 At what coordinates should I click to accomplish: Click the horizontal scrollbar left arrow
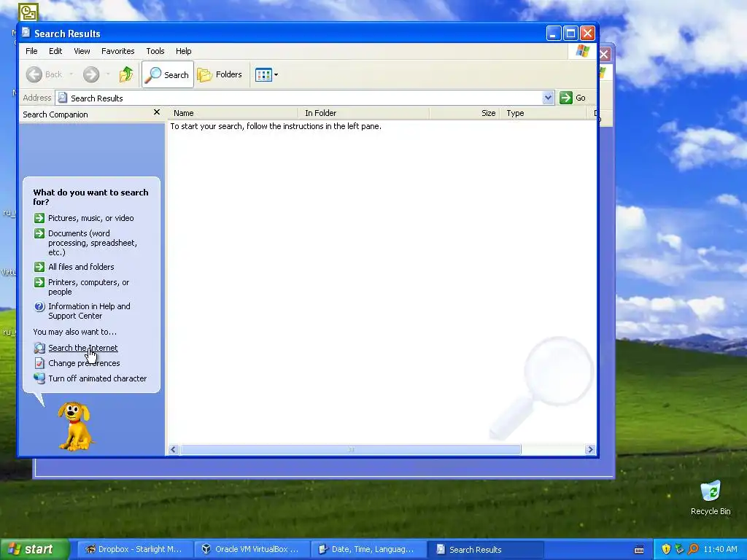(x=174, y=449)
